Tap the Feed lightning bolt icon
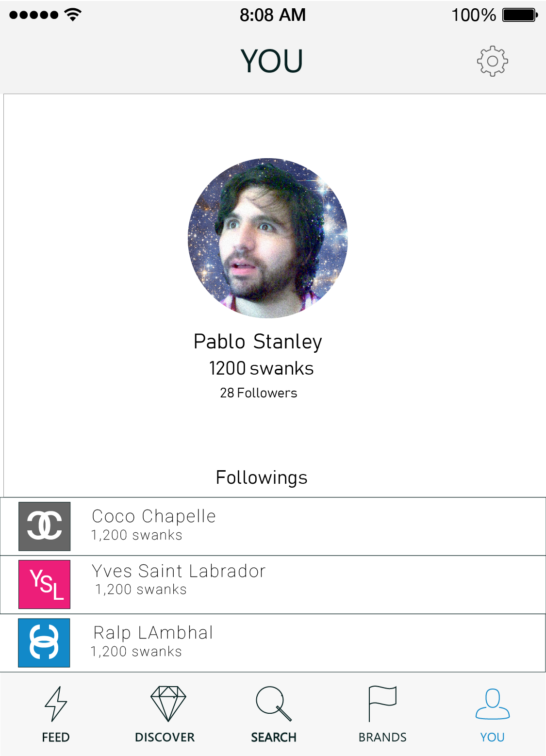546x756 pixels. coord(56,704)
